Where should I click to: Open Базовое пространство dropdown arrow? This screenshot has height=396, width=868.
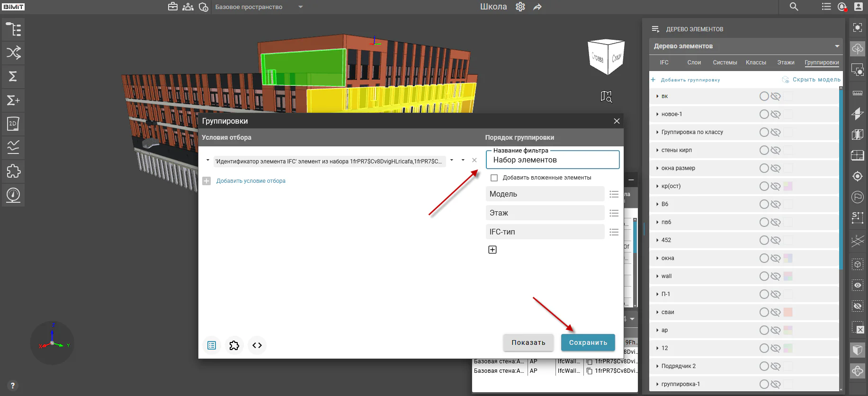(x=300, y=7)
